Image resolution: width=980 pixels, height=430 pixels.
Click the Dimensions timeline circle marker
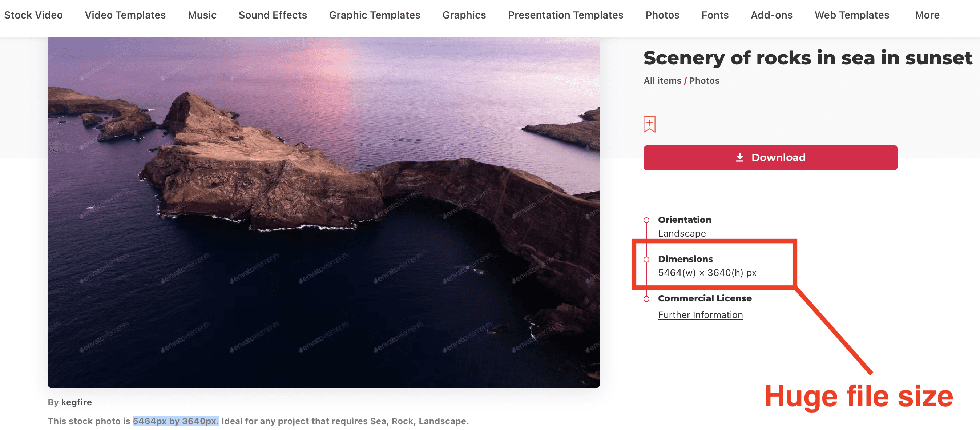(x=646, y=260)
